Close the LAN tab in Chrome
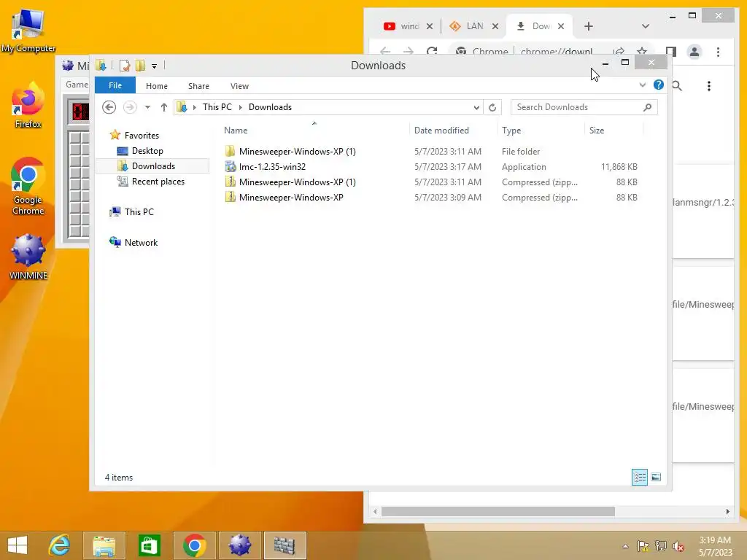 (x=495, y=26)
